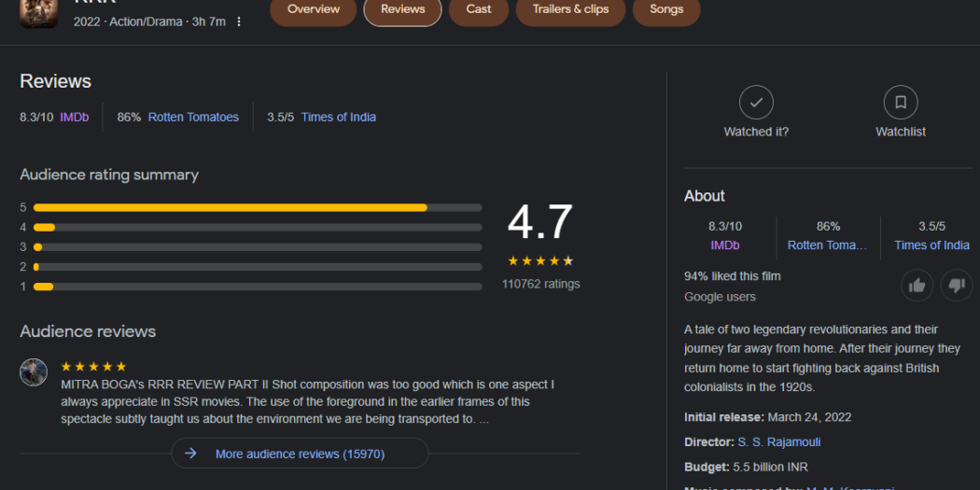Open the Cast tab

479,9
